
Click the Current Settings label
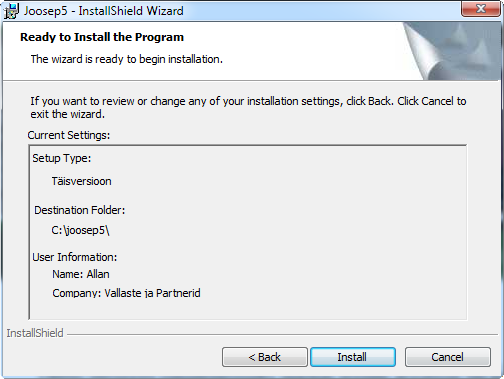(x=69, y=135)
